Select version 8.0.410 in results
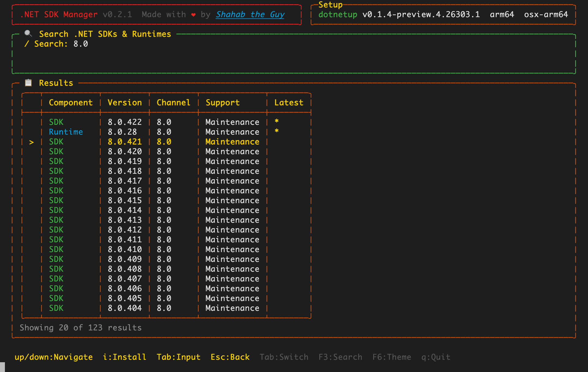 125,249
